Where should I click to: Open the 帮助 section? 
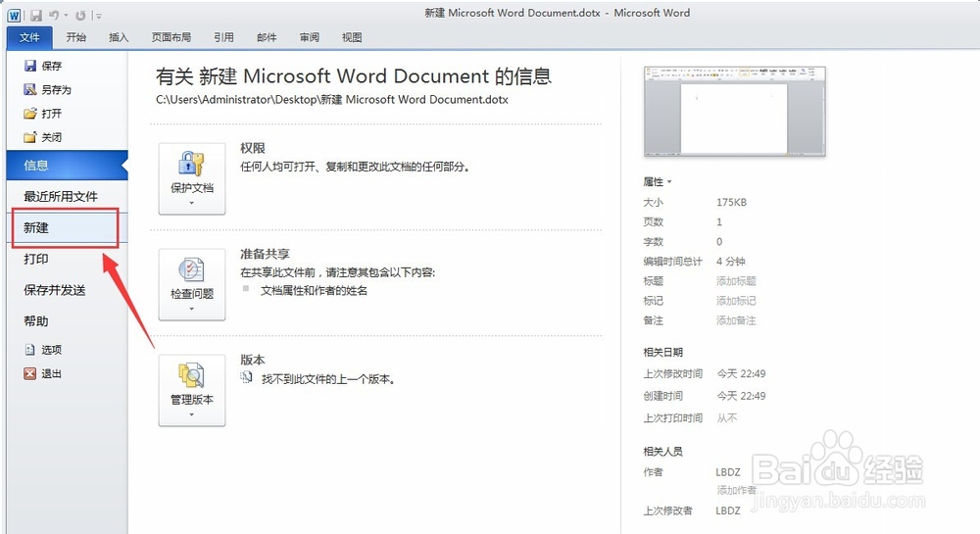(x=36, y=321)
